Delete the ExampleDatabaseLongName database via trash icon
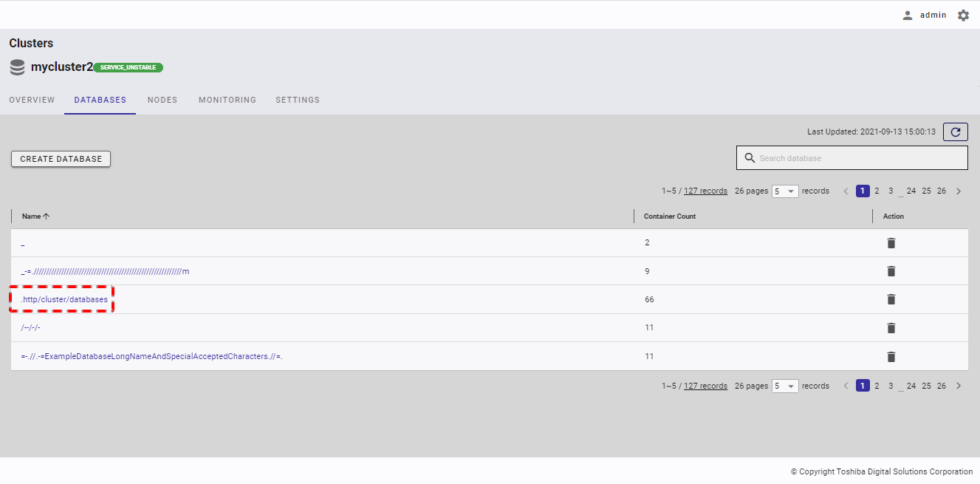 (x=891, y=356)
